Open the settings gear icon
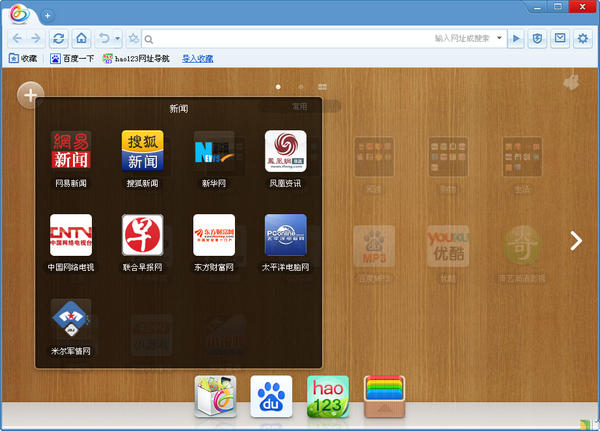 coord(582,38)
